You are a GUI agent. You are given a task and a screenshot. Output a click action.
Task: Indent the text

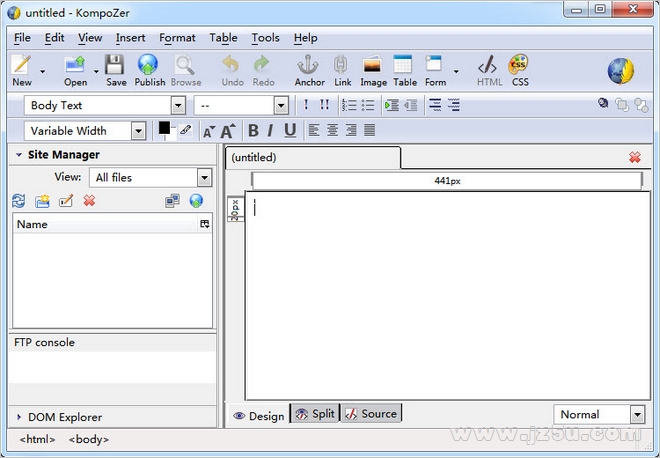pos(392,105)
